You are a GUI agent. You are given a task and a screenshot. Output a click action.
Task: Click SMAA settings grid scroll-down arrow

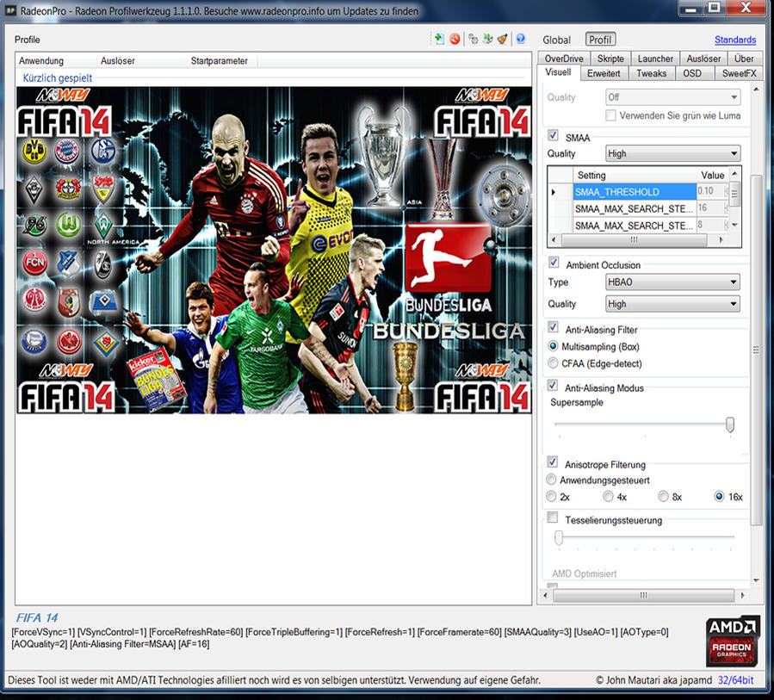(x=734, y=225)
